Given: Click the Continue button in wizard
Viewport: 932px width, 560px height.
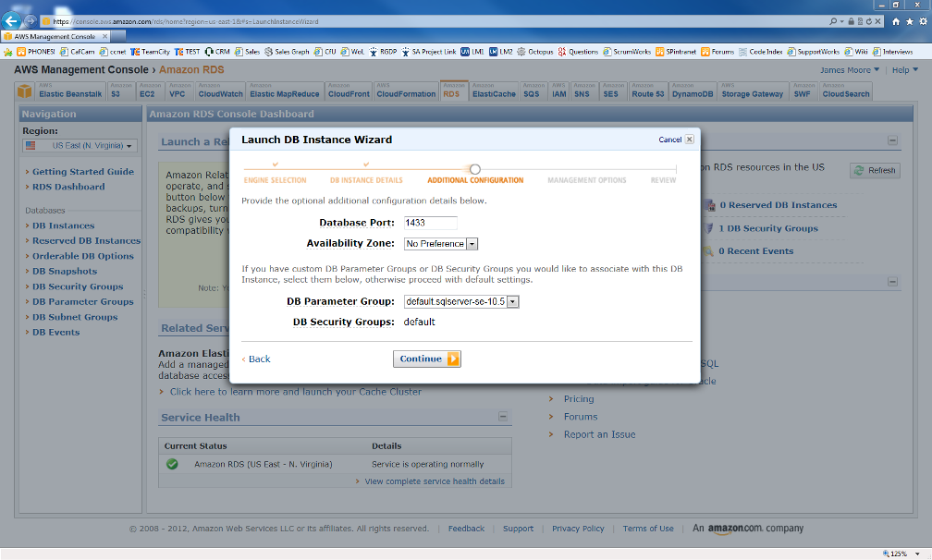Looking at the screenshot, I should [427, 359].
